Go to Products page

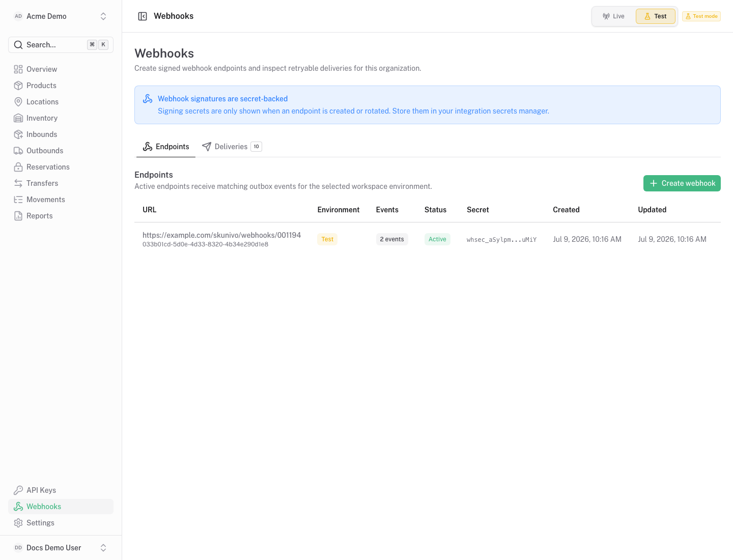pyautogui.click(x=61, y=86)
